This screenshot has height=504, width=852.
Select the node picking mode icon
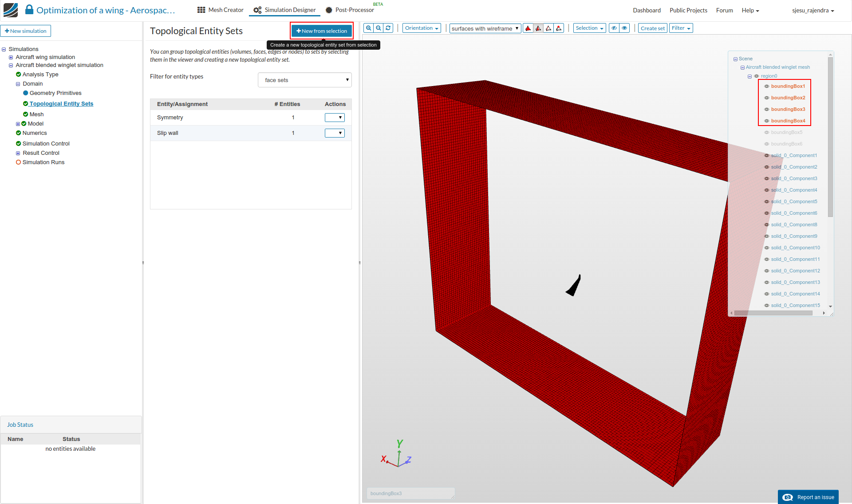tap(559, 28)
